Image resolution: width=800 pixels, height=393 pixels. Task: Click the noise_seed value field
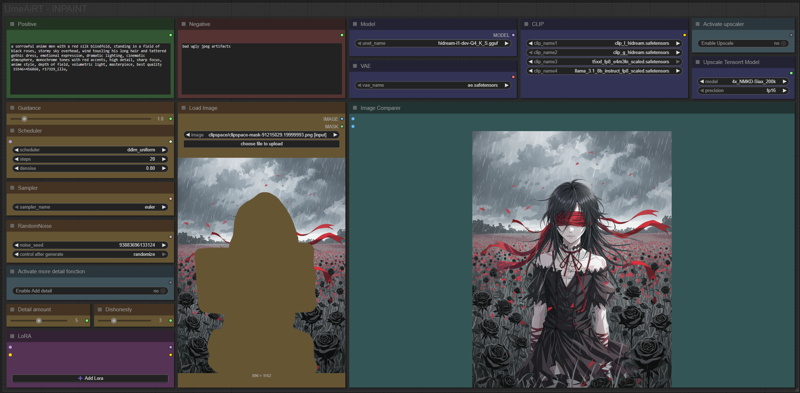tap(90, 245)
